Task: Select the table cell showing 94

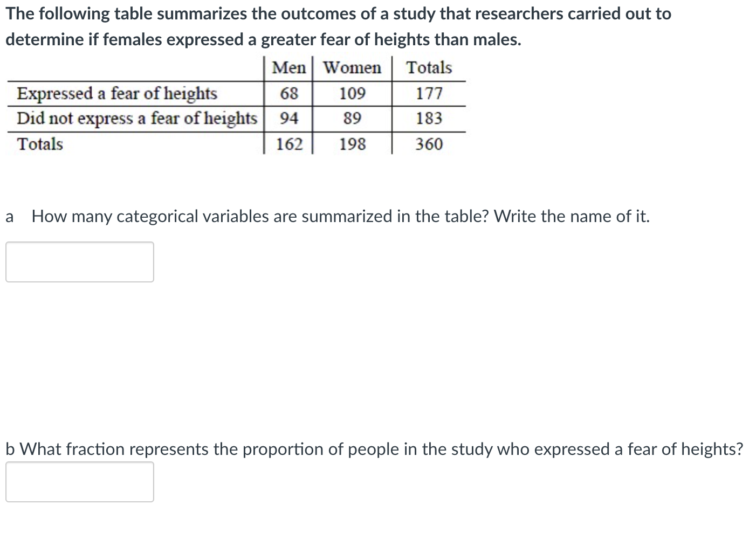Action: click(x=289, y=118)
